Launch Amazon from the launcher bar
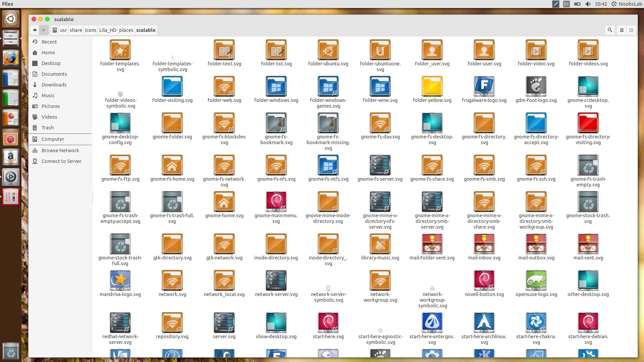Image resolution: width=644 pixels, height=362 pixels. tap(10, 157)
